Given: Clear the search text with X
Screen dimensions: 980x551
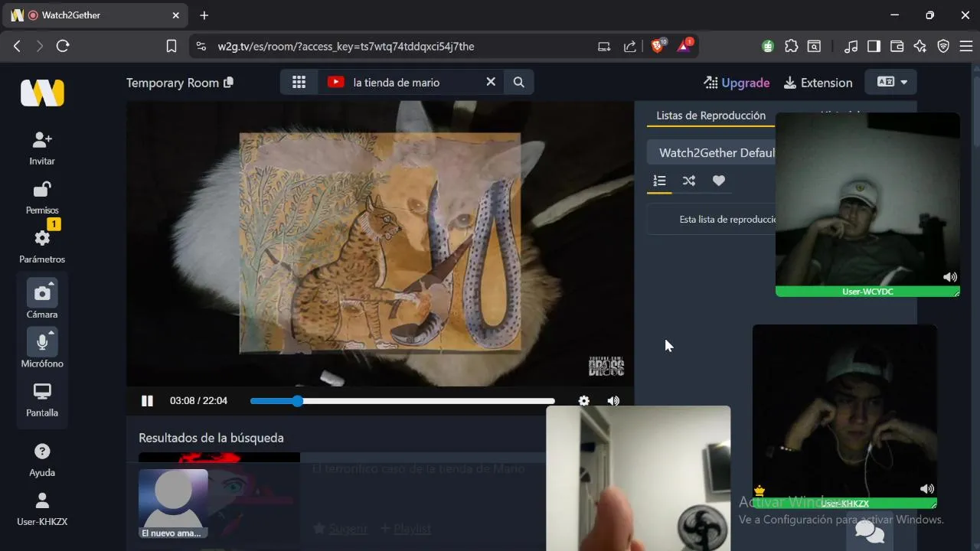Looking at the screenshot, I should pyautogui.click(x=491, y=82).
